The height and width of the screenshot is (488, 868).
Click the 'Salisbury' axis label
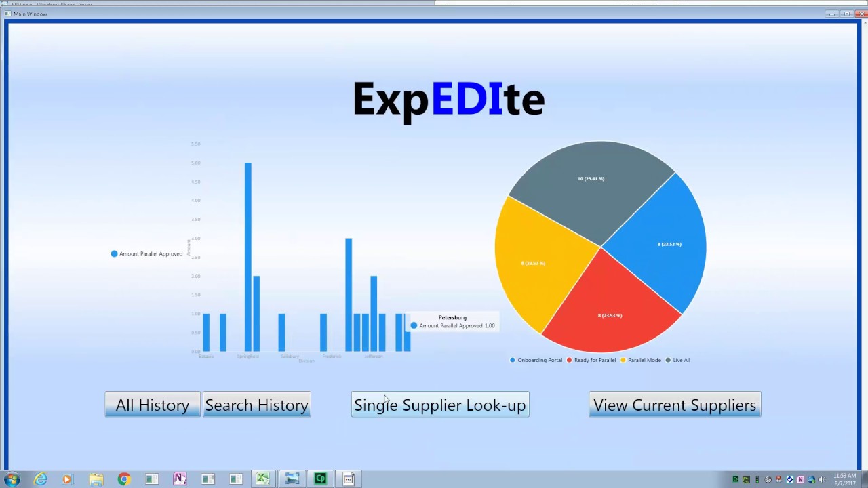click(290, 357)
